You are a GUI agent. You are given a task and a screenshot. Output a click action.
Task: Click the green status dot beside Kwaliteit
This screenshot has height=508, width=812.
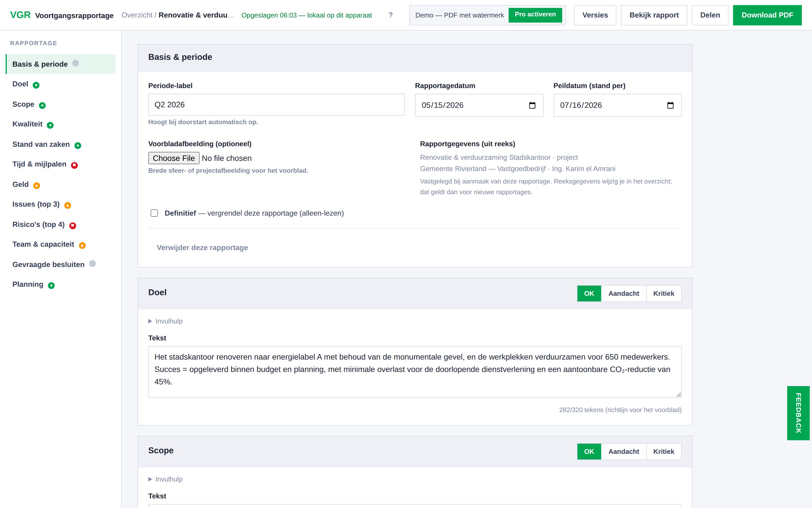point(50,125)
